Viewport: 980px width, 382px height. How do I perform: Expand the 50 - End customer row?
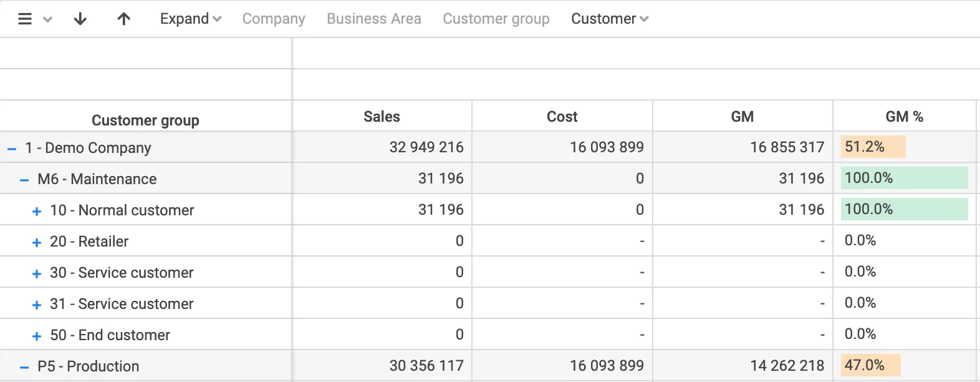point(37,336)
